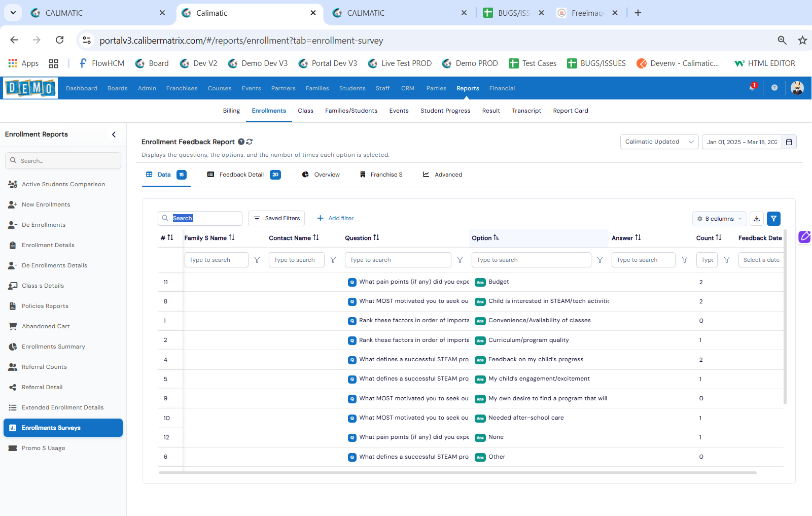812x516 pixels.
Task: Open the Calimatic Updated dropdown
Action: 659,142
